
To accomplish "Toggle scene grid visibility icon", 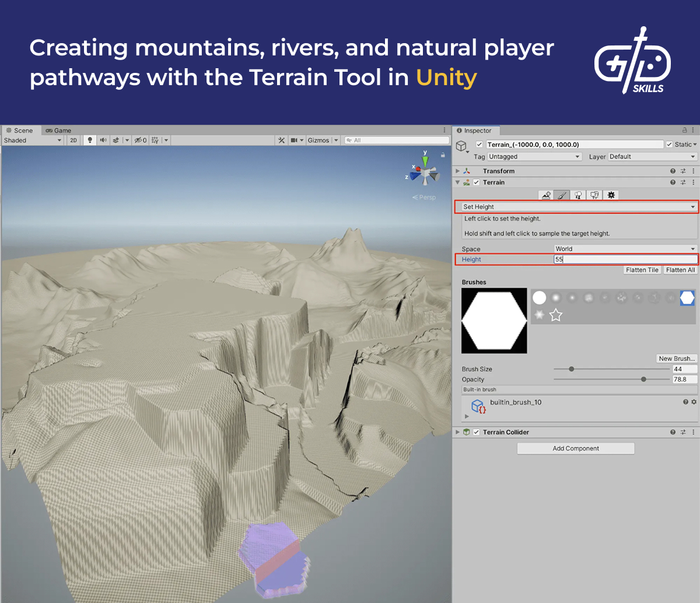I will [x=155, y=140].
